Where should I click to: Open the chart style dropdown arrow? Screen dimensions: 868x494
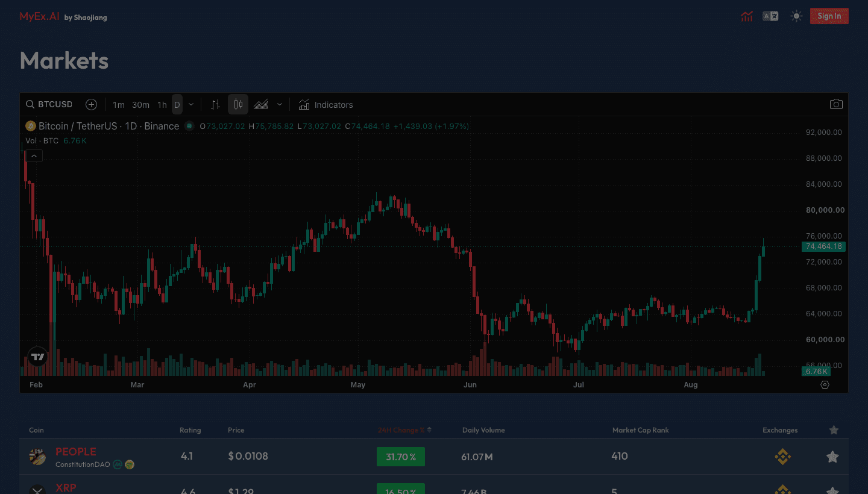[x=280, y=104]
